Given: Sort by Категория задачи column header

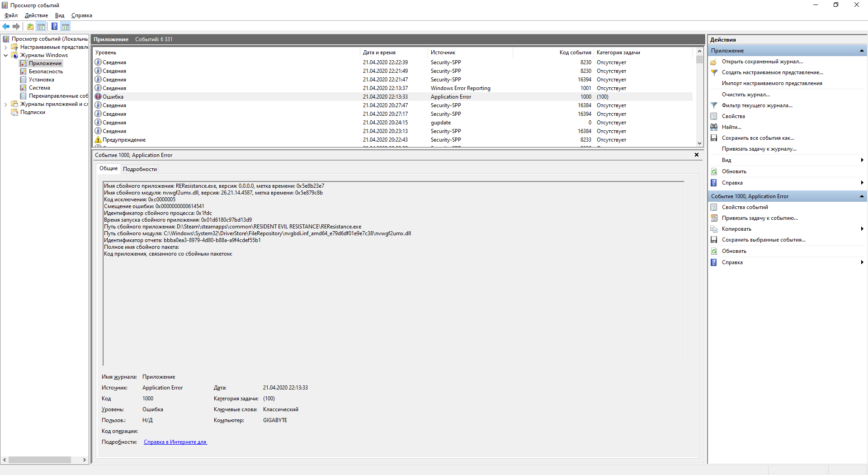Looking at the screenshot, I should (x=644, y=52).
